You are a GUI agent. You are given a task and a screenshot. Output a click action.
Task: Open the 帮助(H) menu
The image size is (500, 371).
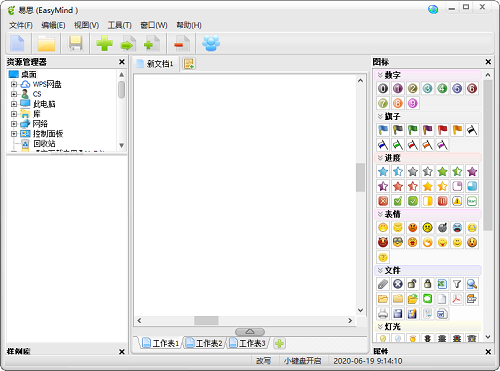click(x=189, y=25)
